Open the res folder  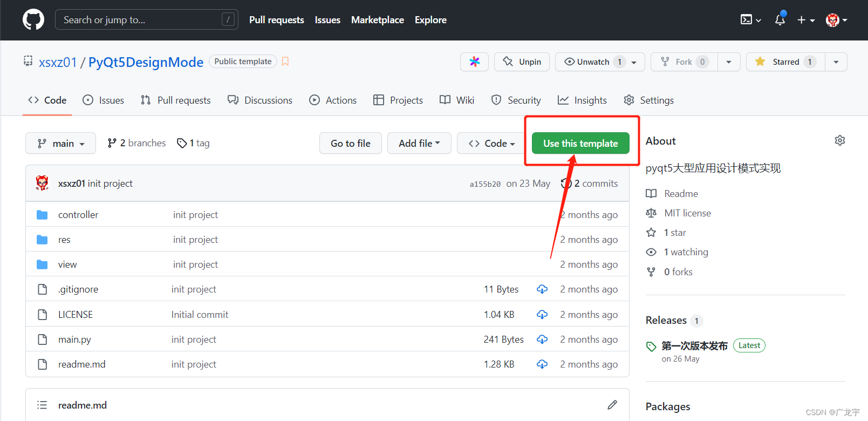point(64,240)
